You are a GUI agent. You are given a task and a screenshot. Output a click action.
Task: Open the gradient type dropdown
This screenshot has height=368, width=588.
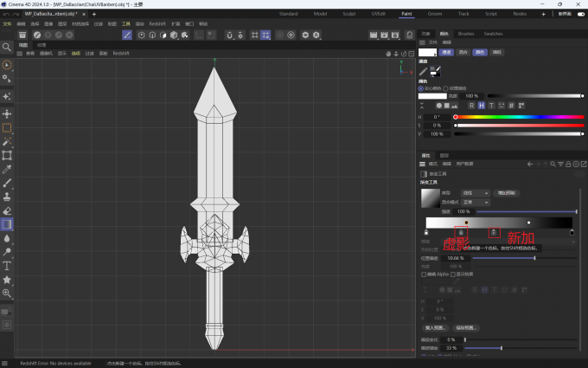[476, 193]
